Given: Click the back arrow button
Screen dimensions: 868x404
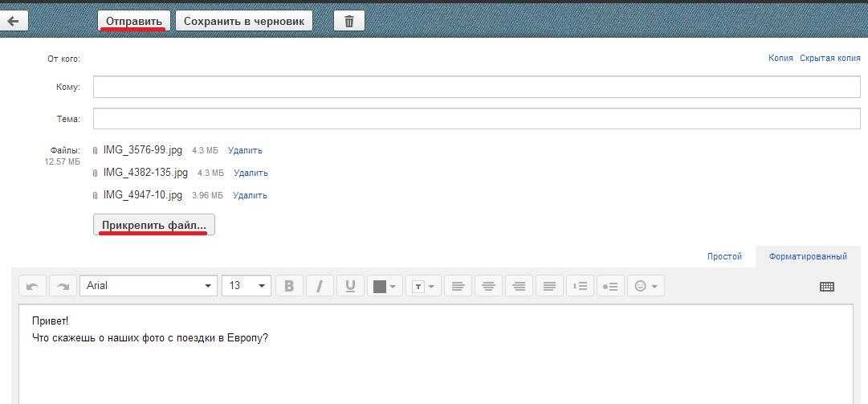Looking at the screenshot, I should tap(14, 21).
